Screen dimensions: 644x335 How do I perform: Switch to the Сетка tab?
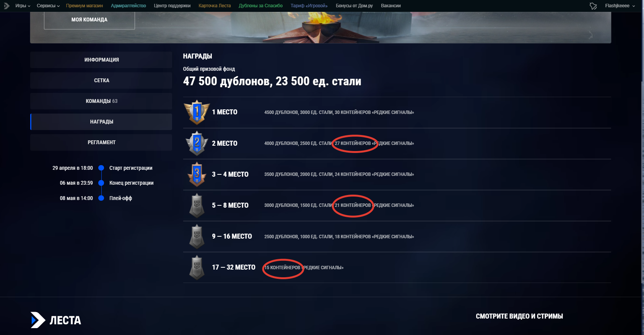click(101, 80)
